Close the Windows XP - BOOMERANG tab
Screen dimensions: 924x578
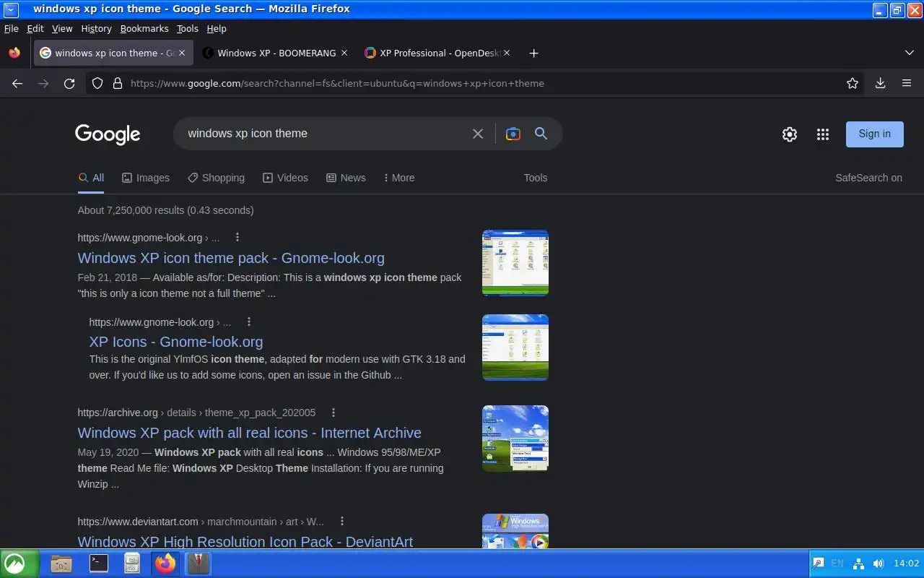pos(344,53)
